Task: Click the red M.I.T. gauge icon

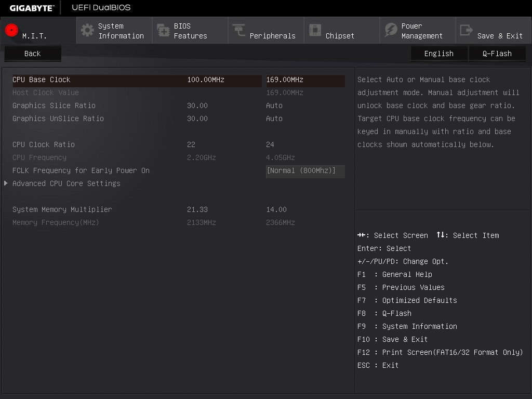Action: coord(11,30)
